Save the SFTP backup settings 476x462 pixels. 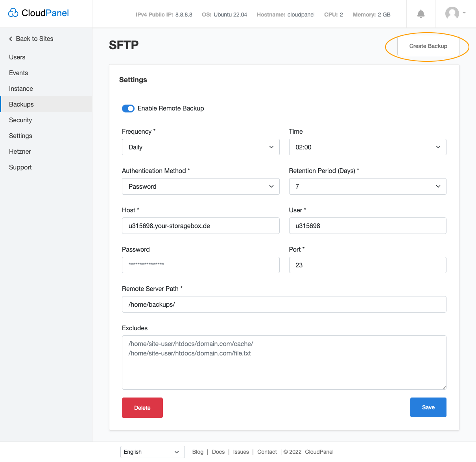(428, 407)
